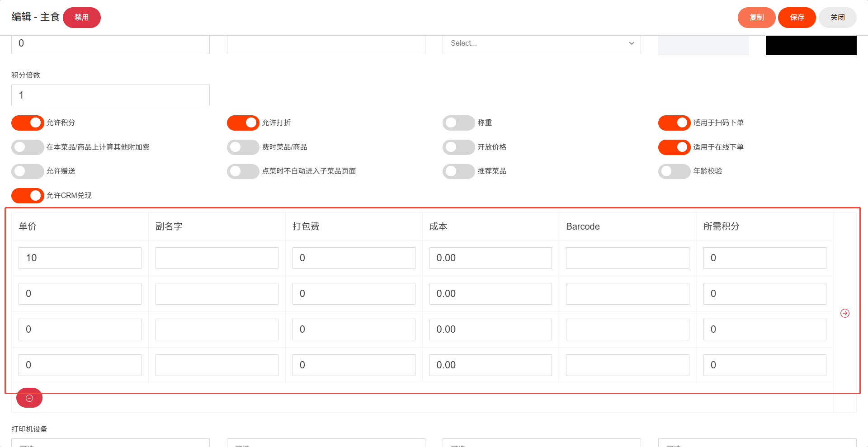This screenshot has width=868, height=447.
Task: Click the 关闭 close button
Action: click(837, 18)
